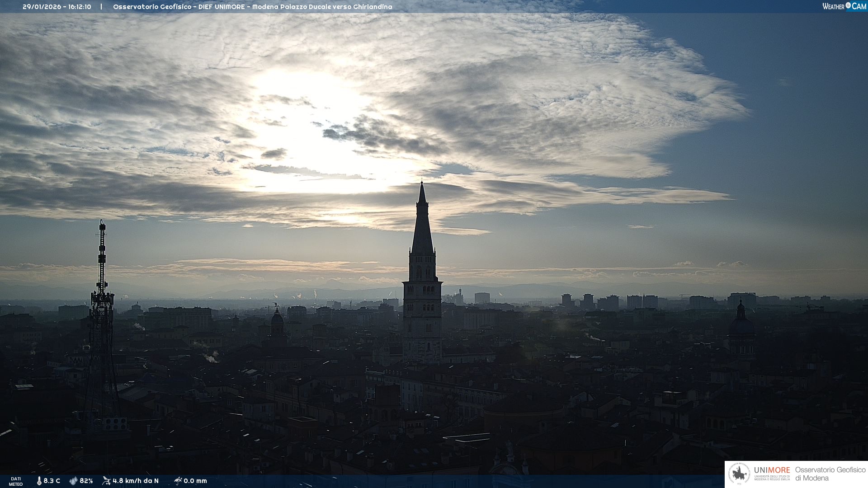The image size is (868, 488).
Task: Click the DATI METEO label
Action: [x=16, y=481]
